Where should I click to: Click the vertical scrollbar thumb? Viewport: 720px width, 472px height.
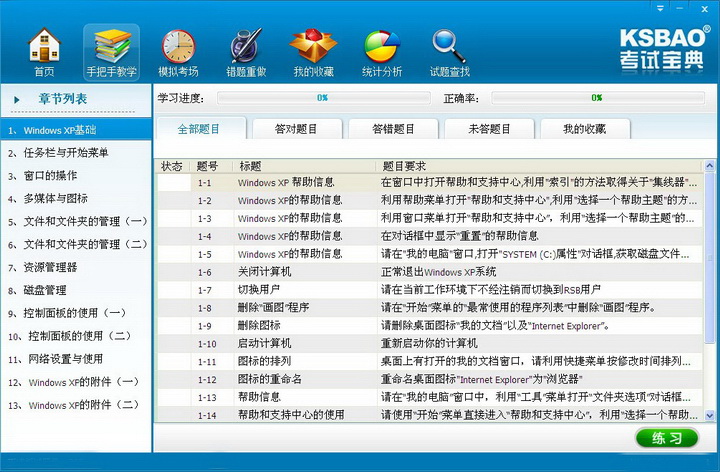(710, 256)
